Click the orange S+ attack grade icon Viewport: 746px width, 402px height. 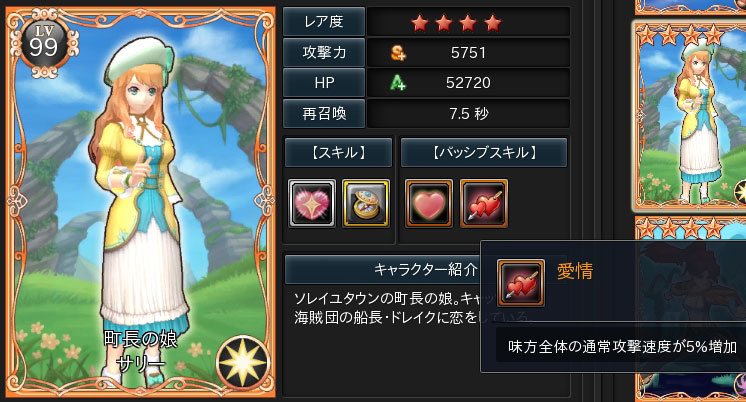point(398,53)
